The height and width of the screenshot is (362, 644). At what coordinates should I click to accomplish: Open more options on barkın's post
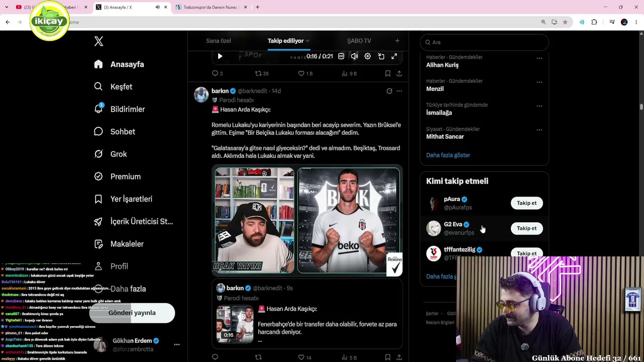399,91
